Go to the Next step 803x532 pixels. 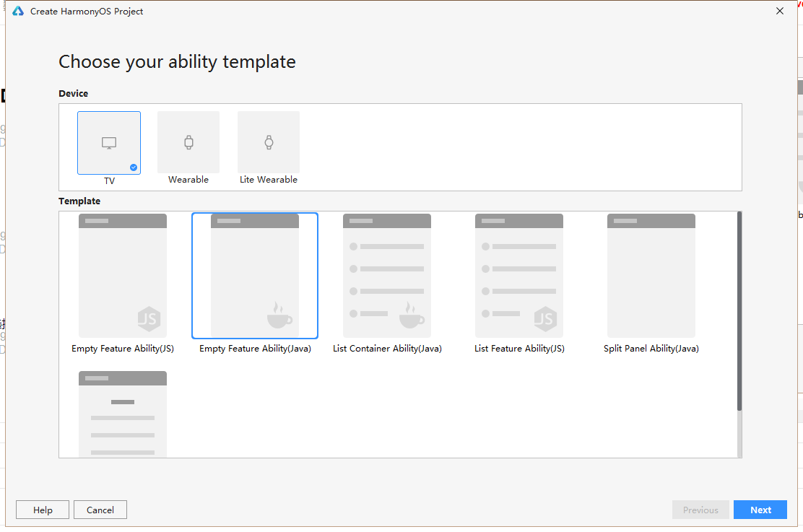(760, 510)
